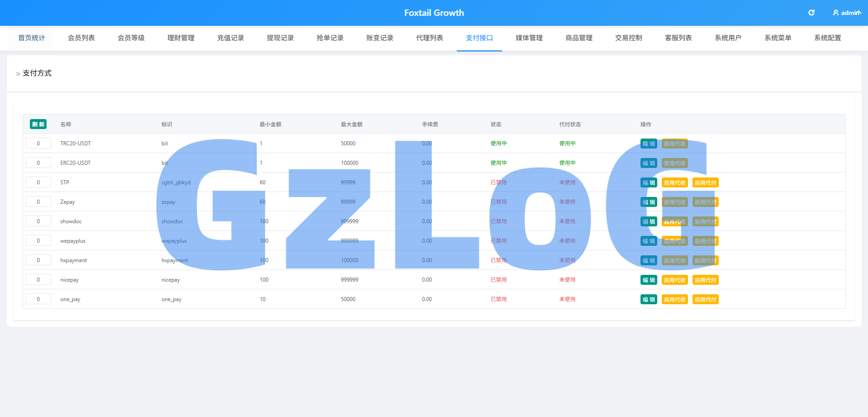
Task: Click 启用代付 for nicepay
Action: coord(706,280)
